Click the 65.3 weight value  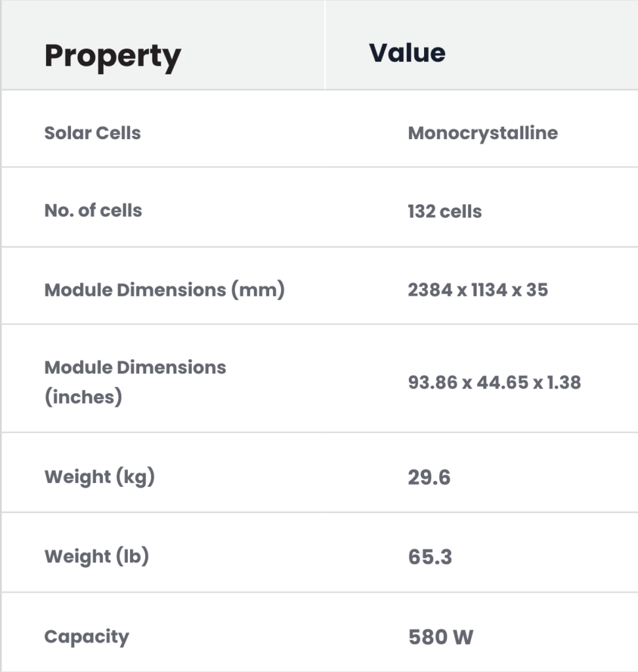pyautogui.click(x=430, y=557)
